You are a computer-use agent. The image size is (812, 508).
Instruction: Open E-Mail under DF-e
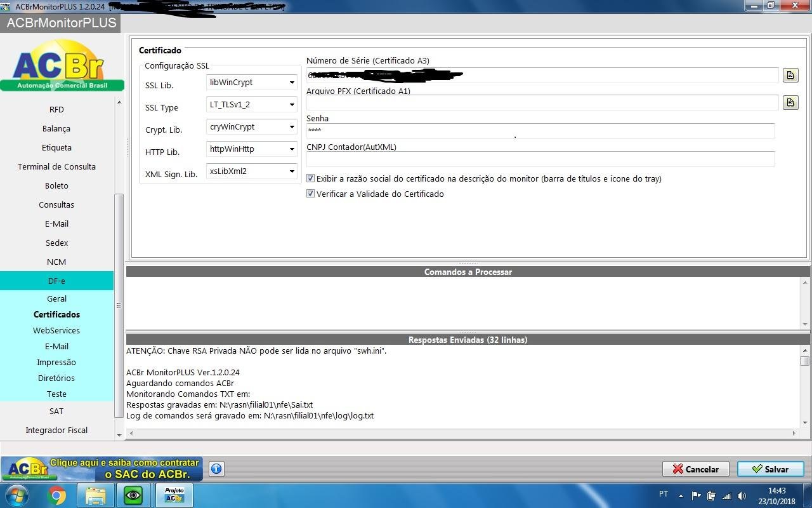tap(56, 346)
